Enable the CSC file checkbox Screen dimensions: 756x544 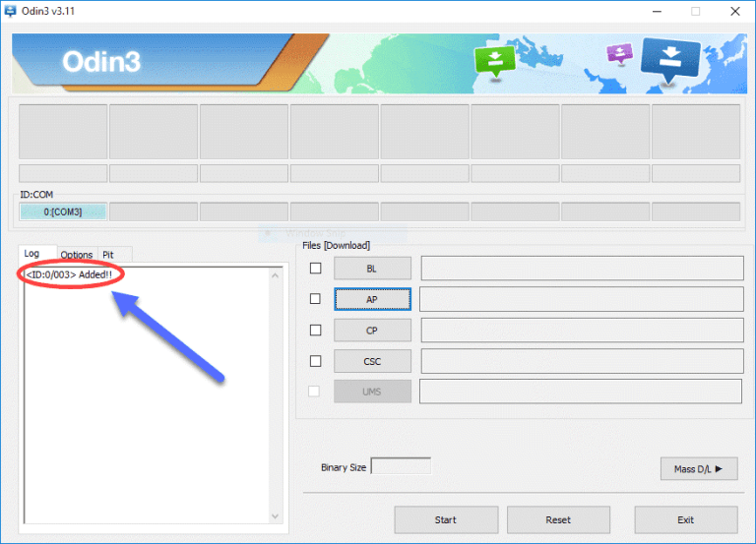point(315,361)
